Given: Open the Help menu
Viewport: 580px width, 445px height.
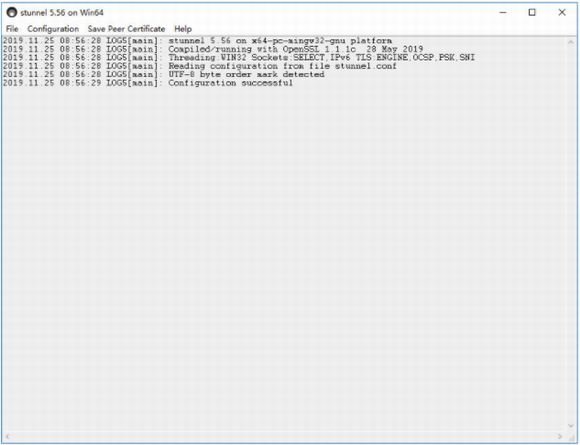Looking at the screenshot, I should pyautogui.click(x=183, y=29).
